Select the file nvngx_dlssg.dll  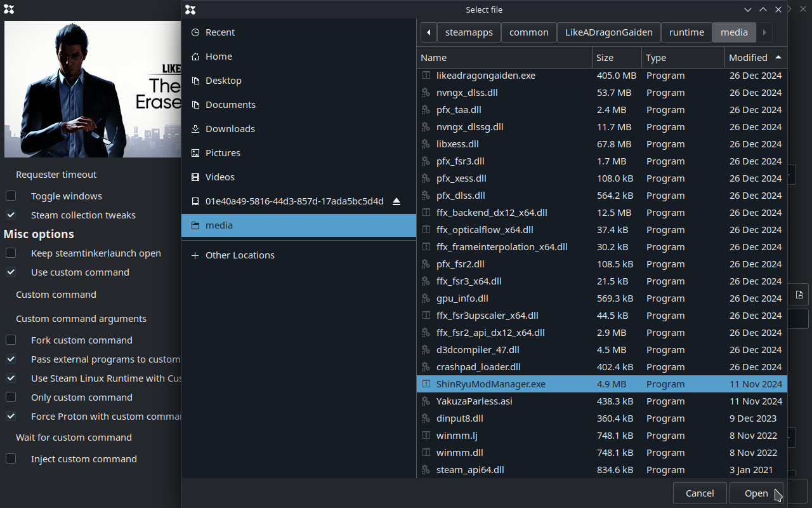point(601,127)
